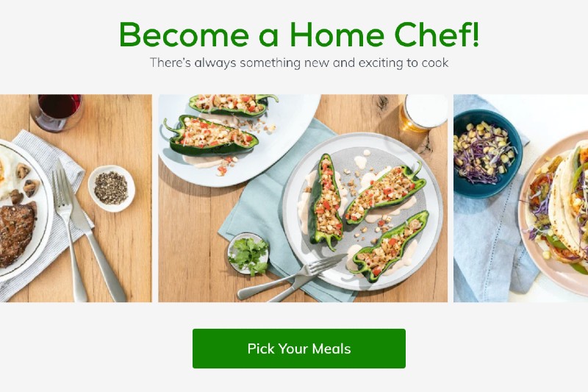Click the Pick Your Meals button
Viewport: 588px width, 392px height.
click(299, 349)
